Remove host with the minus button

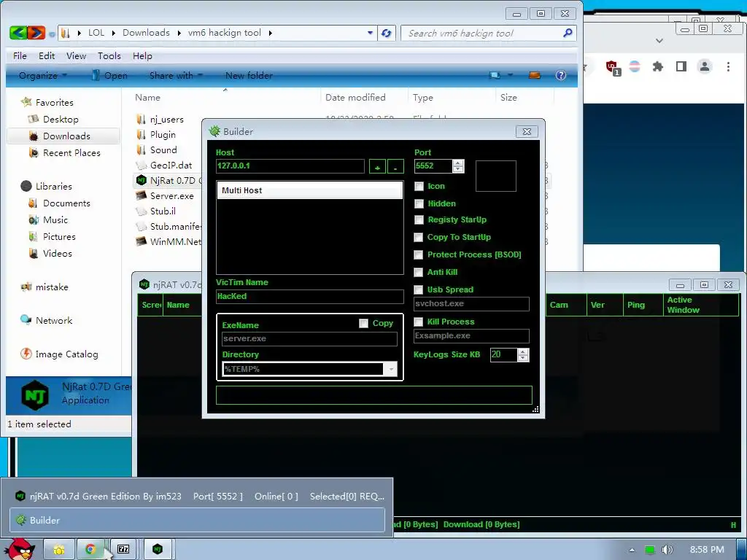(x=395, y=167)
